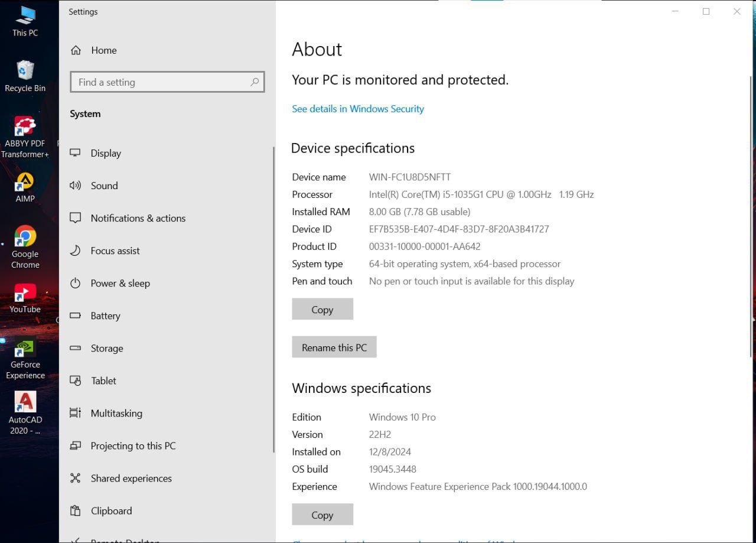Click the No pen or touch input text
Image resolution: width=756 pixels, height=543 pixels.
coord(471,281)
